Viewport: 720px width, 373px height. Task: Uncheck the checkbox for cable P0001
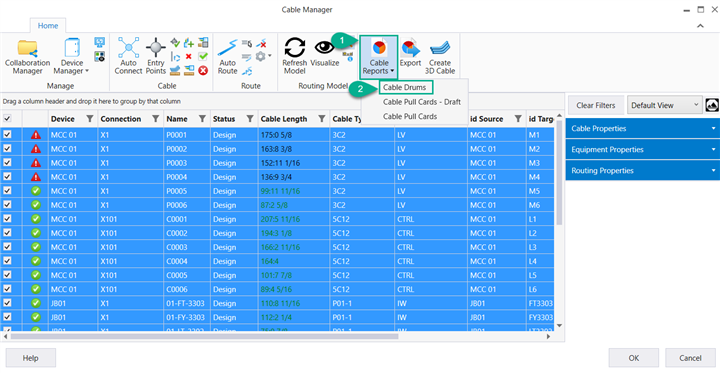pos(7,135)
